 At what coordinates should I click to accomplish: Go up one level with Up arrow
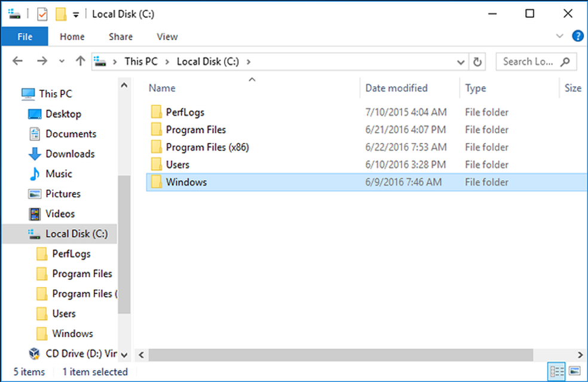click(81, 61)
